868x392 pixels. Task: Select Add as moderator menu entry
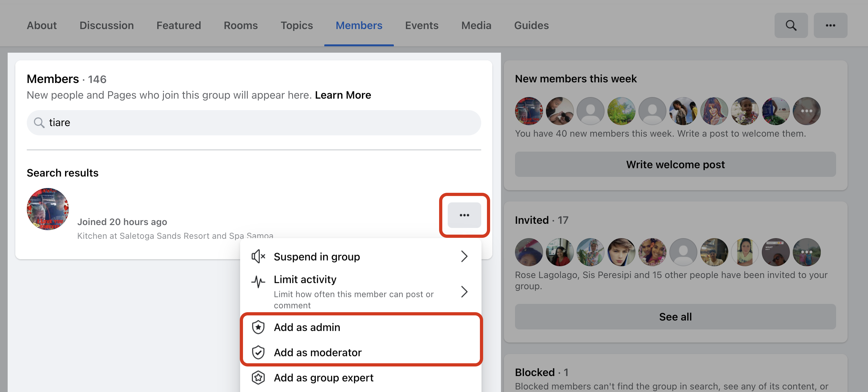pyautogui.click(x=317, y=352)
